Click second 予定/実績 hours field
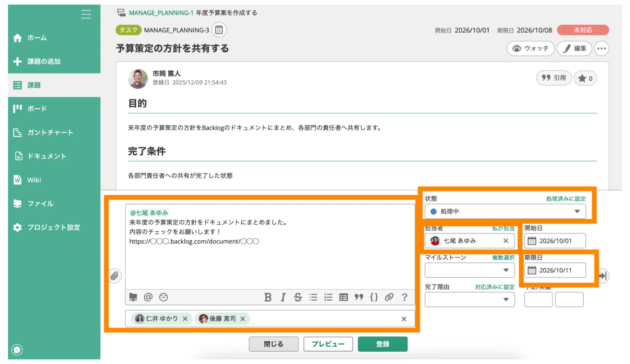 coord(569,299)
